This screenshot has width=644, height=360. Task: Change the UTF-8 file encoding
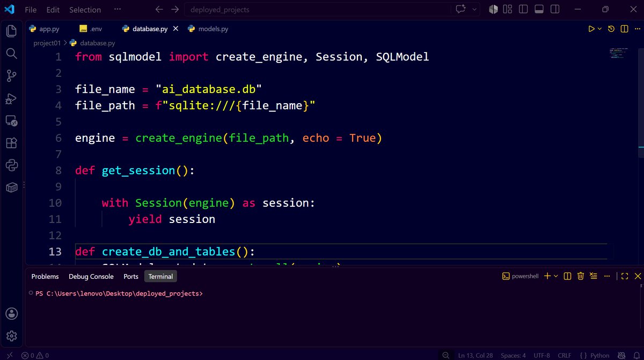(x=542, y=355)
